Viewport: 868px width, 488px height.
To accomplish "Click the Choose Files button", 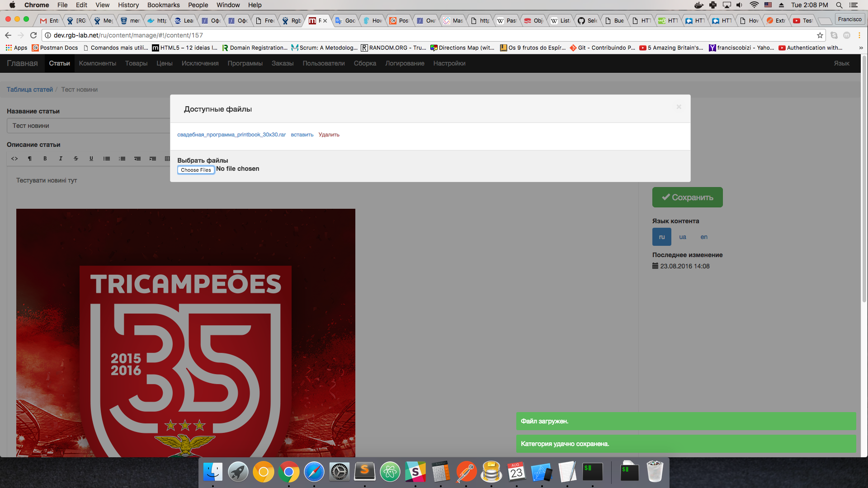I will tap(196, 170).
